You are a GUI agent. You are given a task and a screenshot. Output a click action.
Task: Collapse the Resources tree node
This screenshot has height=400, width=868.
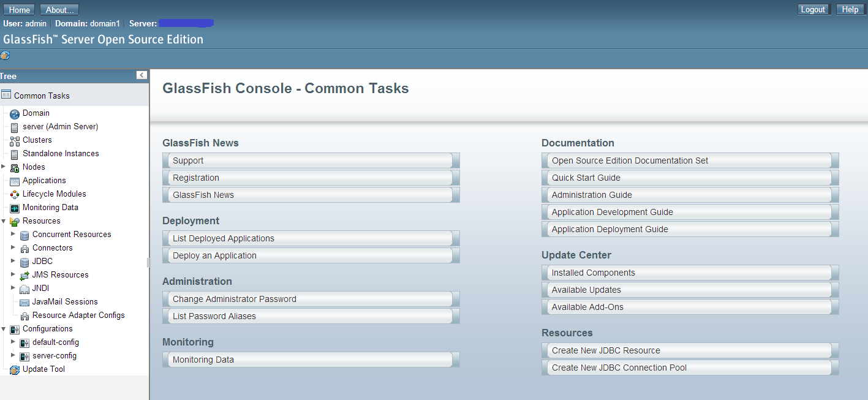tap(3, 221)
